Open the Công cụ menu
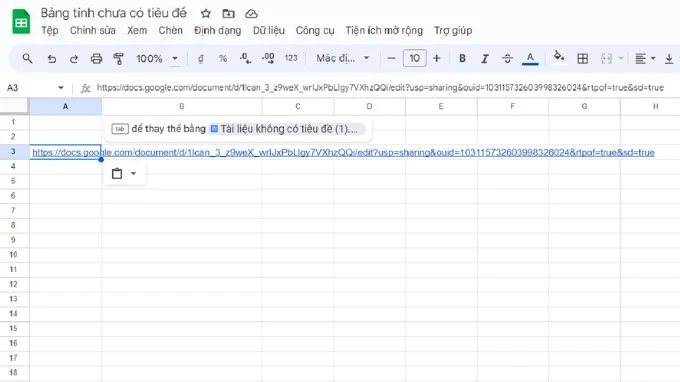 click(315, 30)
